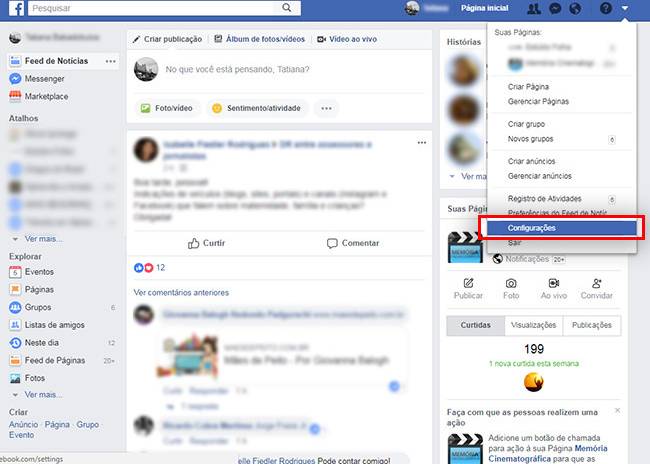Open post options three dots
The height and width of the screenshot is (464, 650).
tap(422, 143)
